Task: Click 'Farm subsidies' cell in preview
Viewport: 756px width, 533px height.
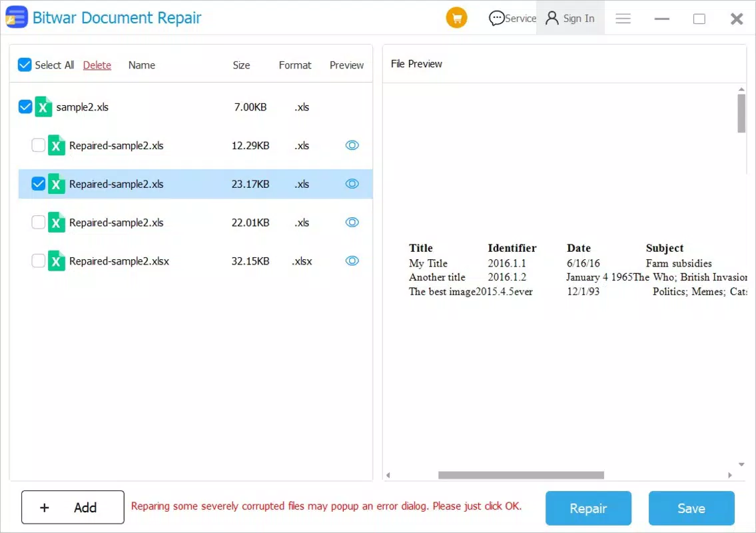Action: (x=679, y=263)
